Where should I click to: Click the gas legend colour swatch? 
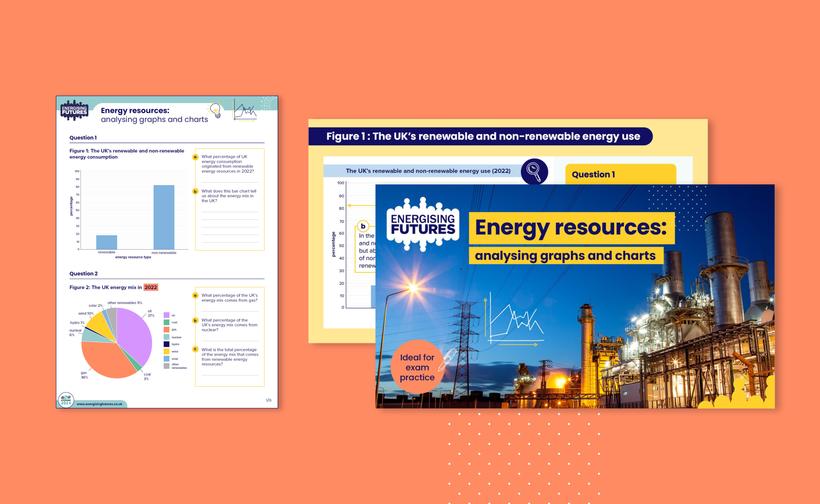click(167, 330)
